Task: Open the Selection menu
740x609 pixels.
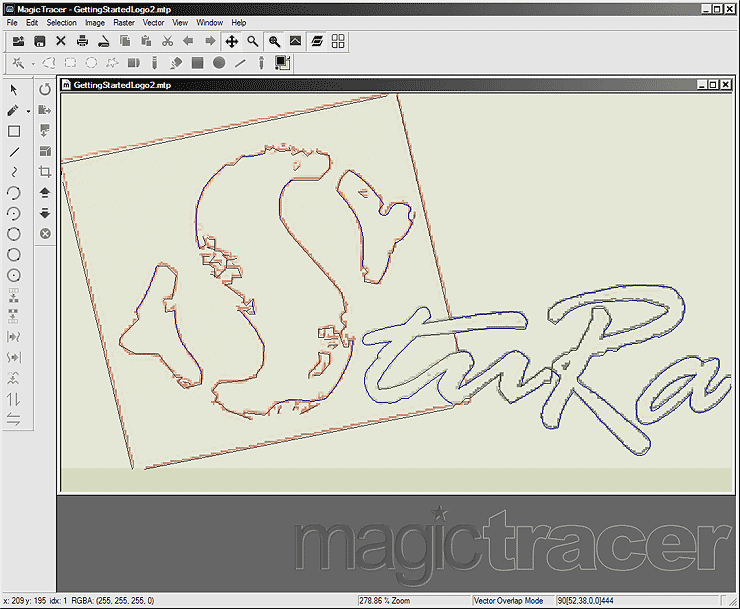Action: (x=61, y=23)
